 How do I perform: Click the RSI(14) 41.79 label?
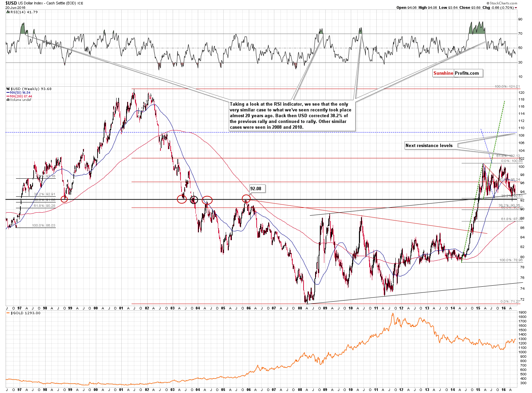coord(24,12)
